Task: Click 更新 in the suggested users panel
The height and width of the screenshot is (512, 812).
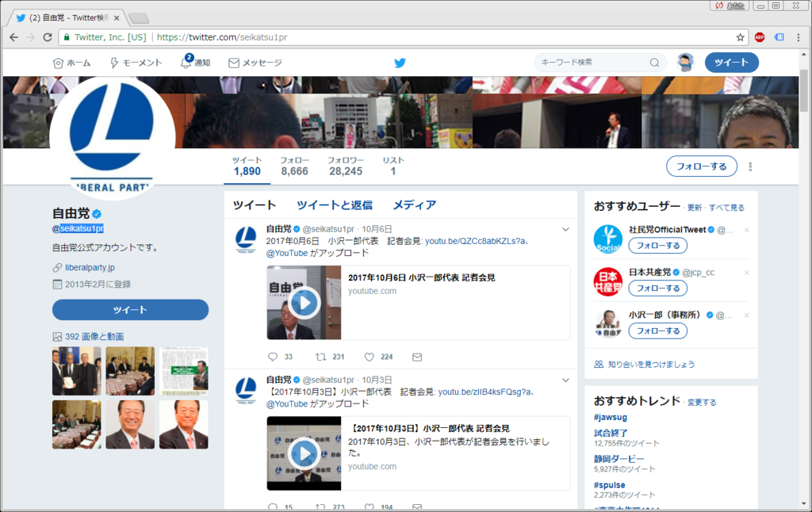Action: tap(695, 208)
